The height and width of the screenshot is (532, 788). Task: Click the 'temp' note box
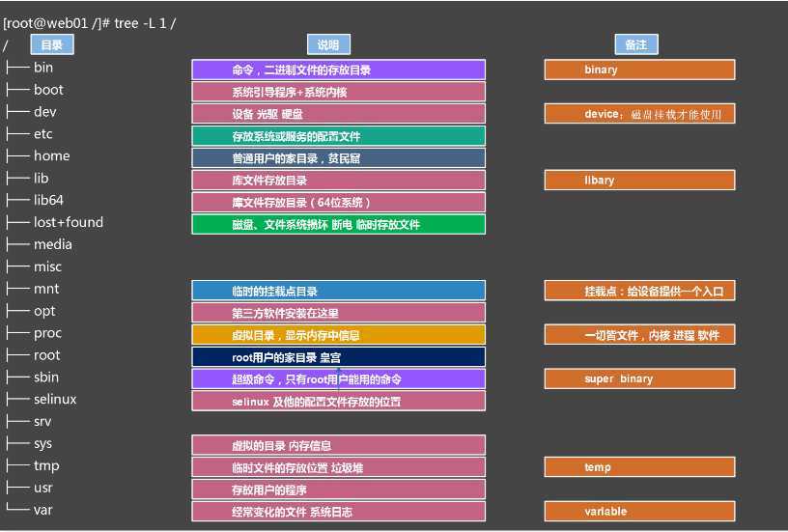click(x=639, y=467)
